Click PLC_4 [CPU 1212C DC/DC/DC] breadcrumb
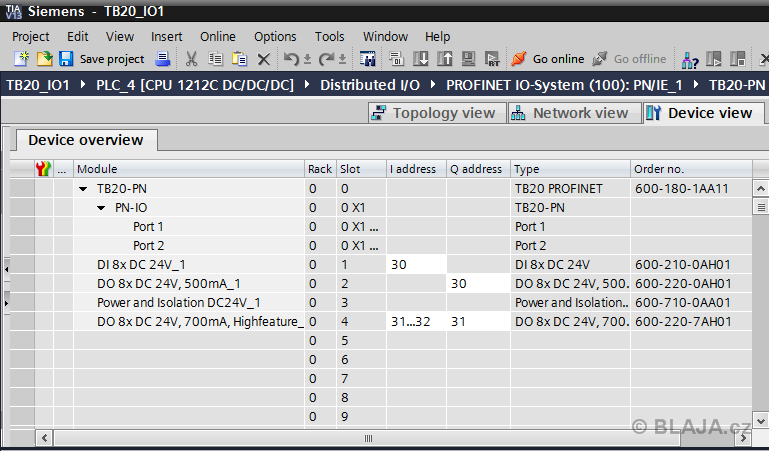This screenshot has height=451, width=769. point(195,85)
